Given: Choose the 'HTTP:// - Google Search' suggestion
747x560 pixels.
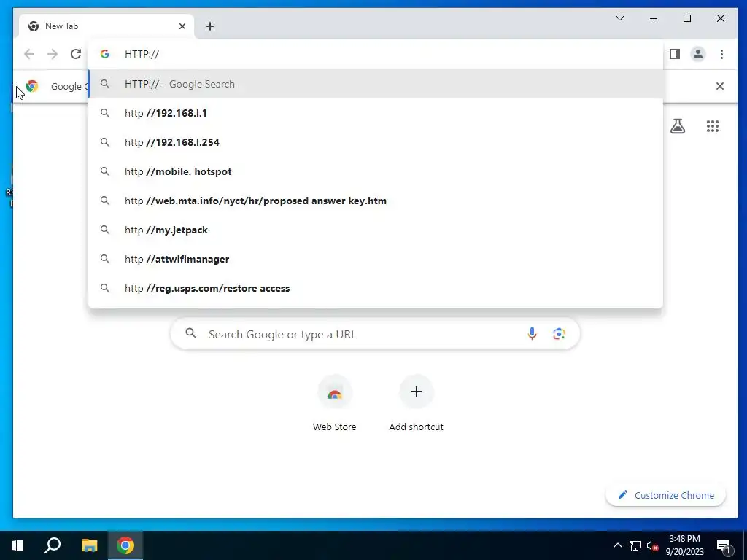Looking at the screenshot, I should pyautogui.click(x=376, y=84).
